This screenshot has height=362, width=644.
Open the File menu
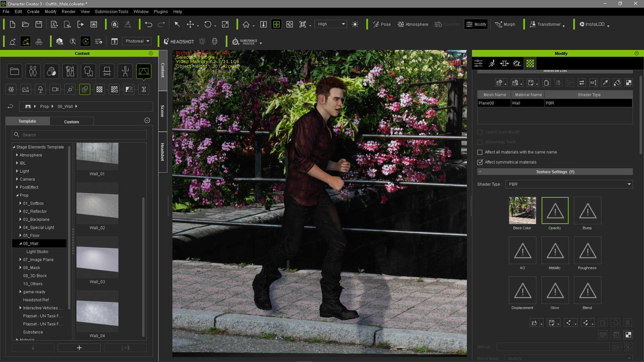click(6, 11)
